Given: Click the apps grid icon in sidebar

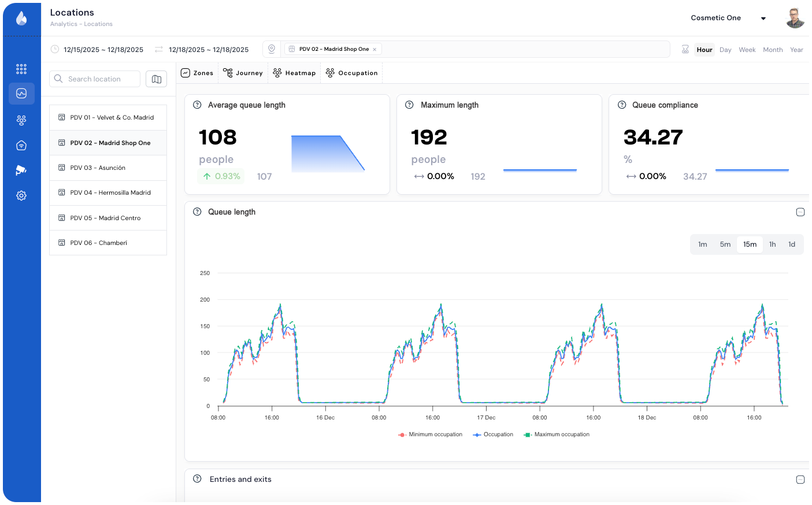Looking at the screenshot, I should point(21,69).
